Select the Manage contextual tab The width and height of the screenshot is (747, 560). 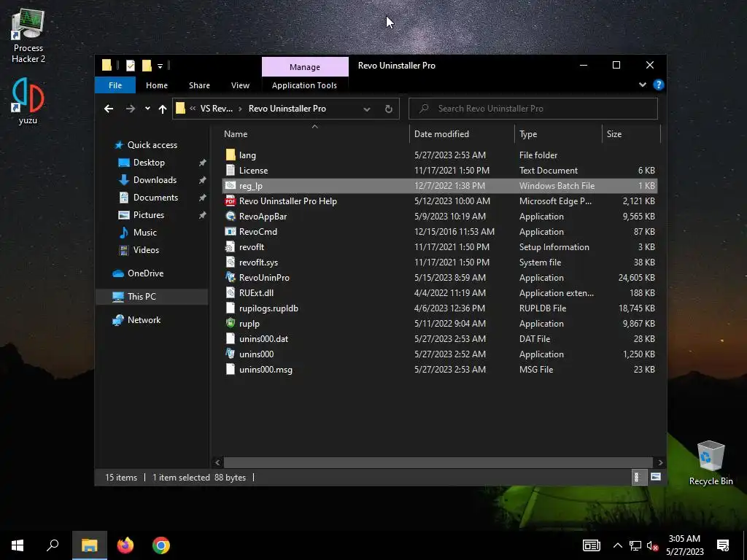[x=305, y=67]
